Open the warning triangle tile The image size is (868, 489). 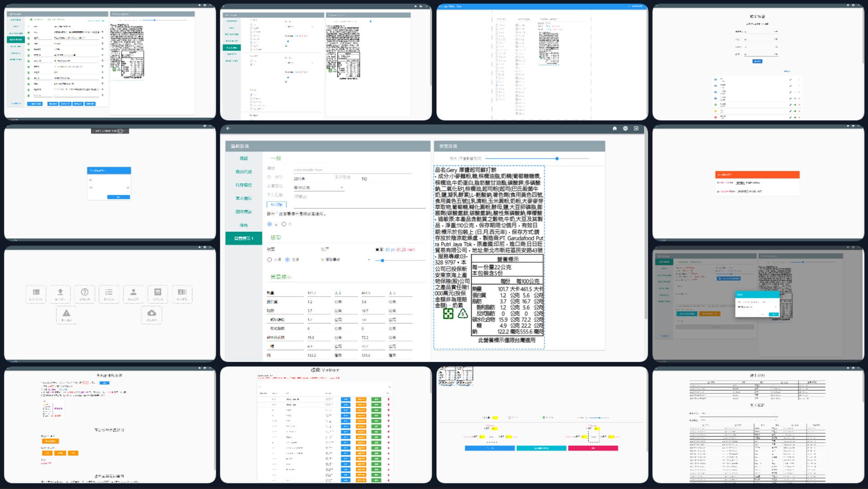tap(66, 314)
